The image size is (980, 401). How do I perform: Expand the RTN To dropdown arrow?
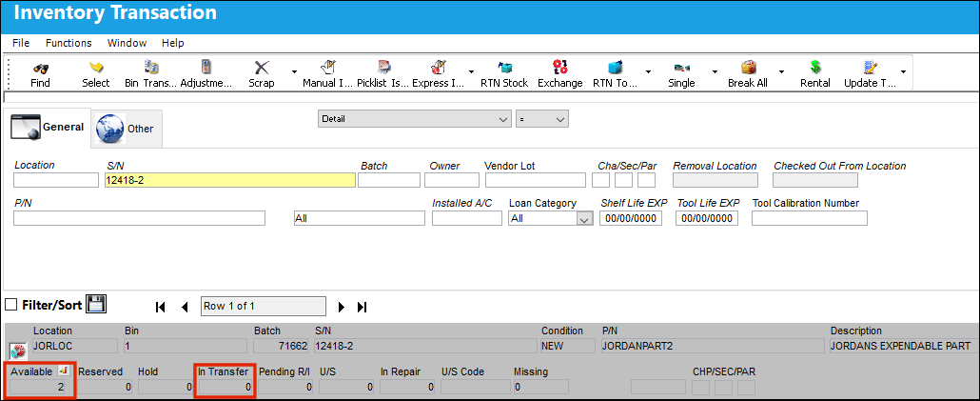click(x=648, y=72)
